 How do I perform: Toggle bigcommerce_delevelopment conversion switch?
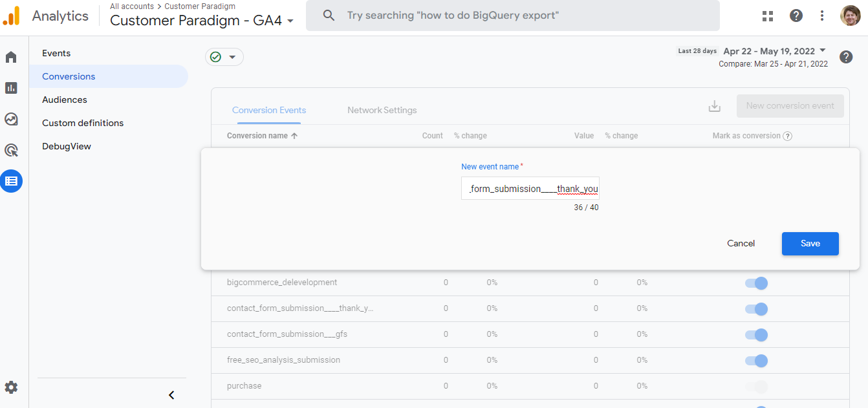tap(756, 283)
